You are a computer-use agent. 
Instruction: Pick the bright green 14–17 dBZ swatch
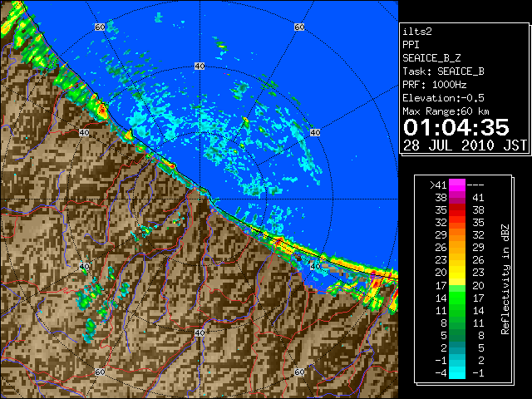click(457, 298)
